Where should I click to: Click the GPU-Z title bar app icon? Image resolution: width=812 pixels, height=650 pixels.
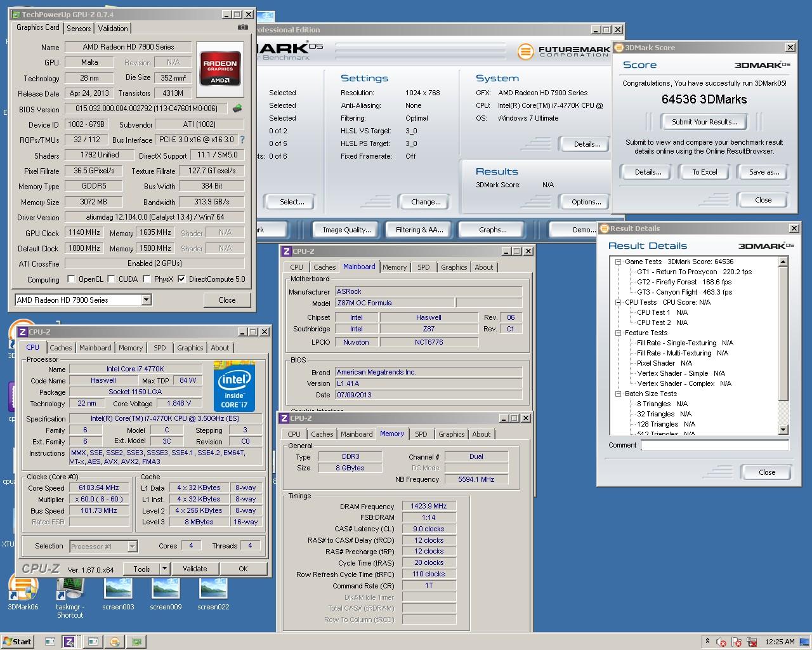(16, 14)
